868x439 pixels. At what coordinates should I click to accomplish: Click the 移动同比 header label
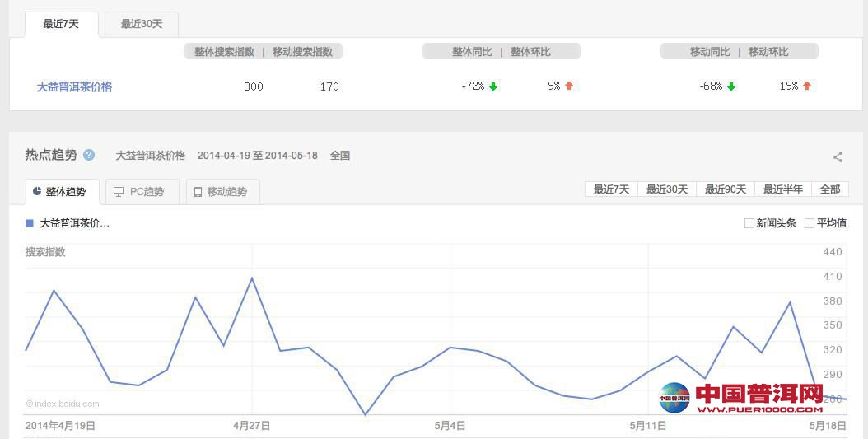click(x=710, y=52)
